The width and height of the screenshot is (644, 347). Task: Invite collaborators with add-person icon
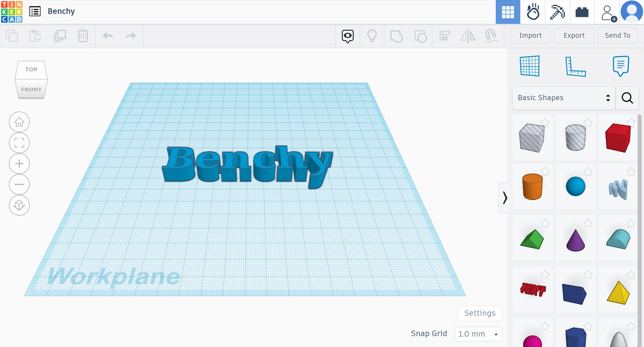tap(609, 13)
